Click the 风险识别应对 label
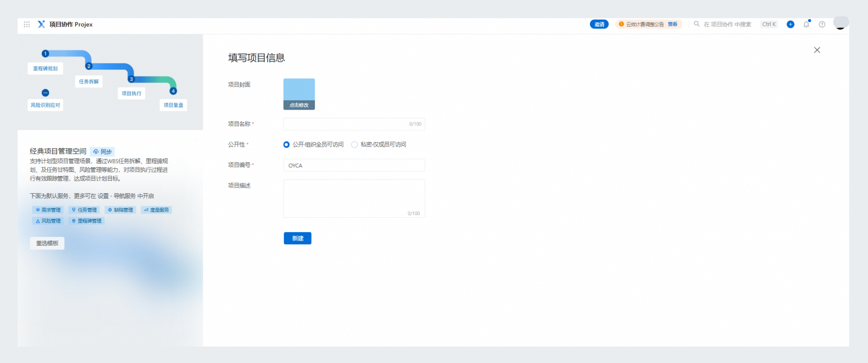 click(45, 105)
